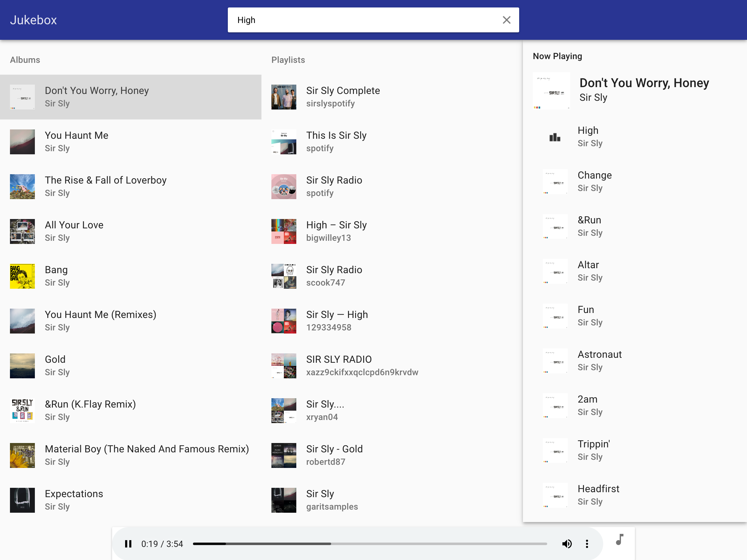
Task: Seek in the audio progress bar
Action: tap(370, 544)
